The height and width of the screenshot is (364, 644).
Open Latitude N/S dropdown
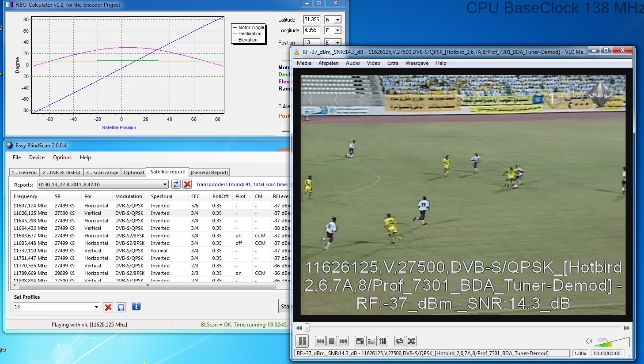[337, 20]
